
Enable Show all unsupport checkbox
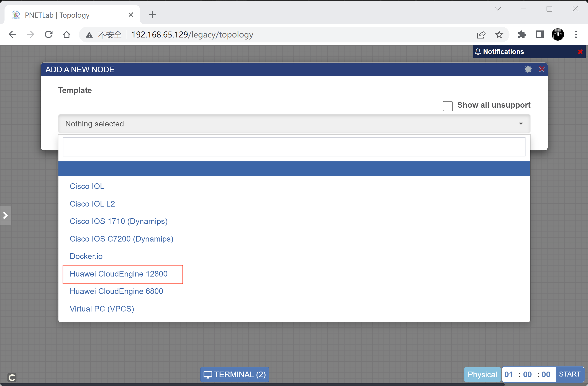coord(447,106)
